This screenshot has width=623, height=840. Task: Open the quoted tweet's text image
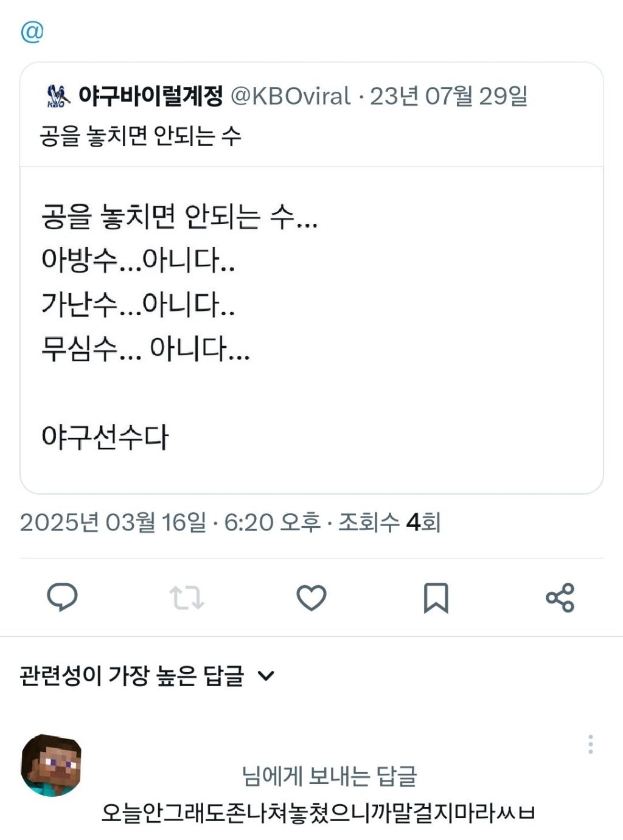pyautogui.click(x=311, y=328)
